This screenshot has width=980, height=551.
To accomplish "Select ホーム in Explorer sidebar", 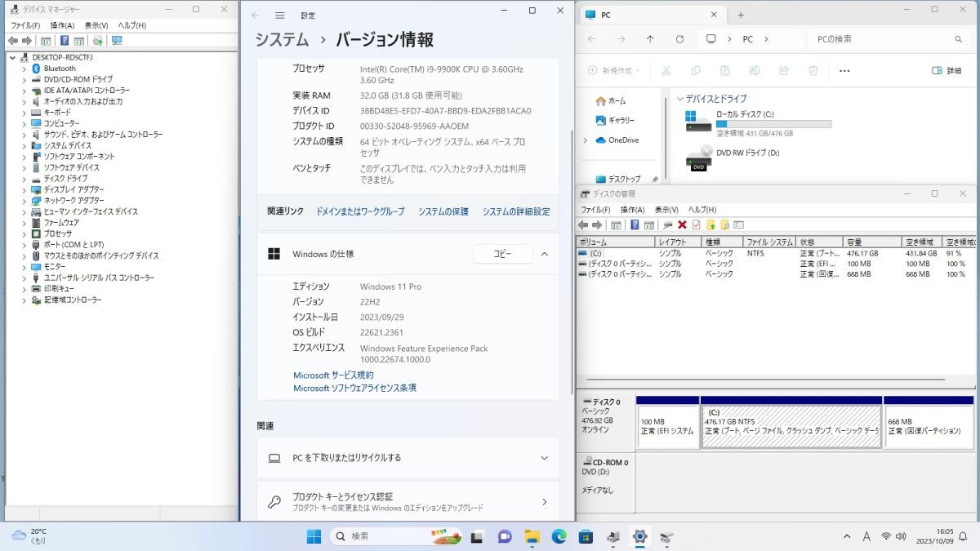I will point(611,101).
